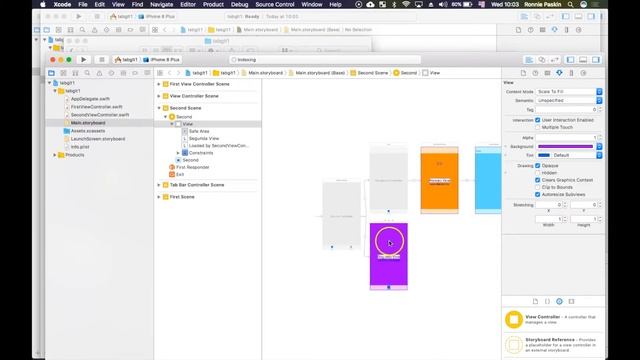The height and width of the screenshot is (360, 640).
Task: Open front window's related items grid icon
Action: (x=160, y=73)
